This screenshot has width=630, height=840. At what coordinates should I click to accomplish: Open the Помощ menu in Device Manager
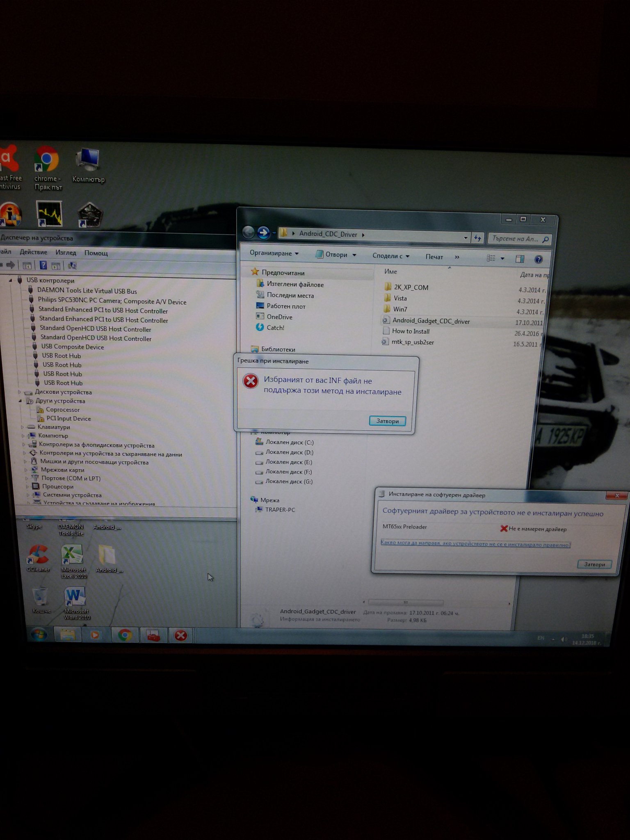tap(96, 253)
